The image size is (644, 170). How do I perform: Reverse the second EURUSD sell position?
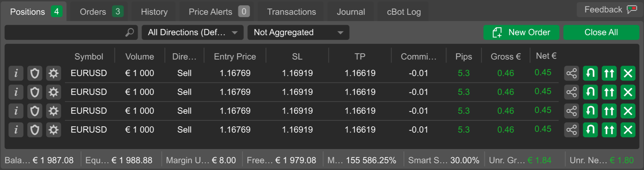click(x=590, y=92)
